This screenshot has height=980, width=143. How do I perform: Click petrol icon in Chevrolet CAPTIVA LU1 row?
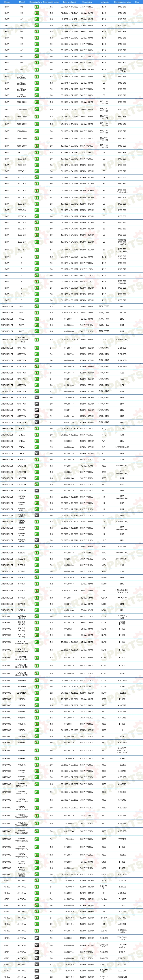(x=37, y=391)
